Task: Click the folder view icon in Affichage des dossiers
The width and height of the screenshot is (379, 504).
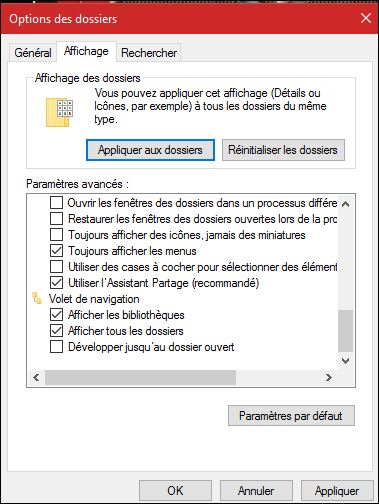Action: coord(59,113)
